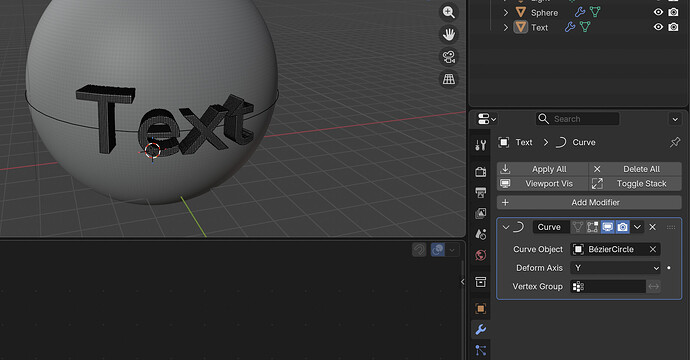Screen dimensions: 690x360
Task: Click the lower editor overlays icon
Action: click(438, 250)
